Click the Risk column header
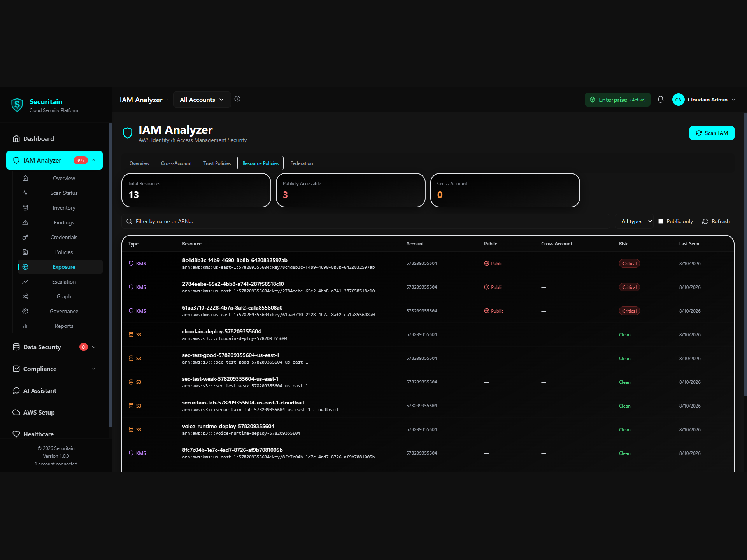The width and height of the screenshot is (747, 560). 623,244
